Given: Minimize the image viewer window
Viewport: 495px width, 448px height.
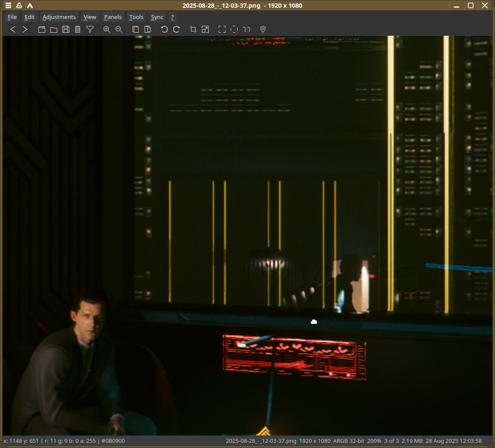Looking at the screenshot, I should pyautogui.click(x=456, y=6).
